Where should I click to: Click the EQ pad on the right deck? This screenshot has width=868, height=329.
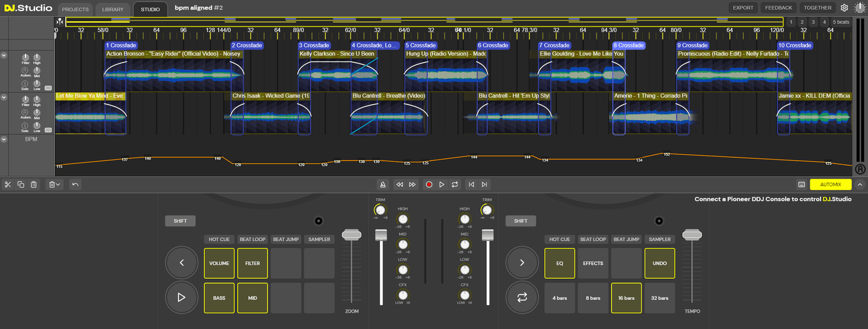click(x=560, y=263)
